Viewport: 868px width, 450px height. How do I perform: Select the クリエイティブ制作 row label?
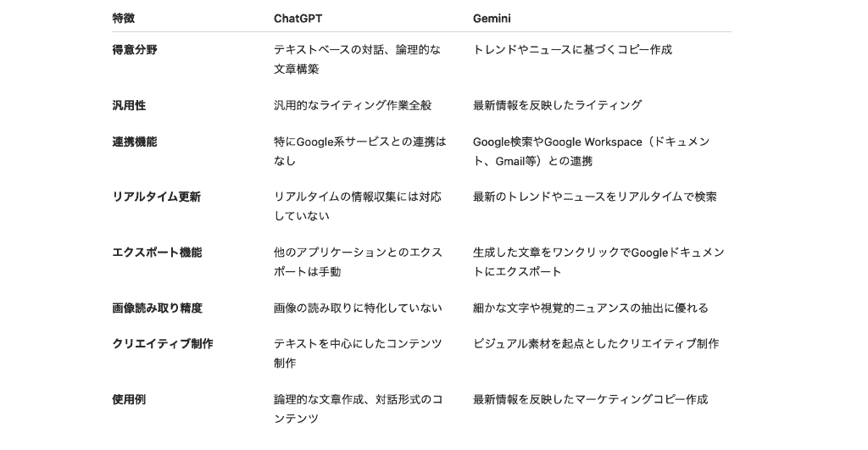click(x=163, y=344)
